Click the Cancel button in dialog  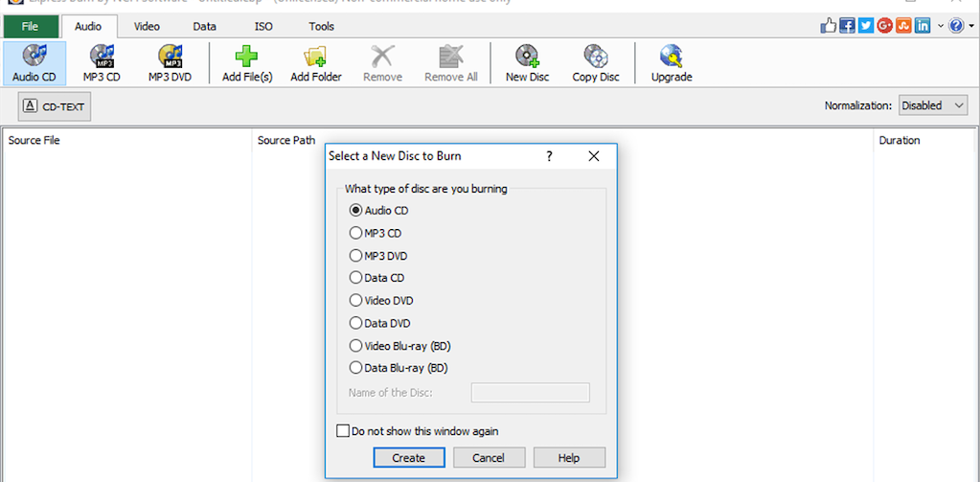tap(489, 458)
